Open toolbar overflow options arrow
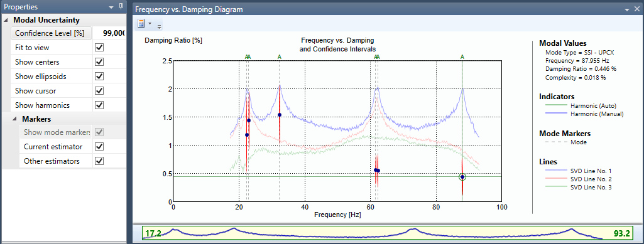The height and width of the screenshot is (244, 644). point(159,26)
